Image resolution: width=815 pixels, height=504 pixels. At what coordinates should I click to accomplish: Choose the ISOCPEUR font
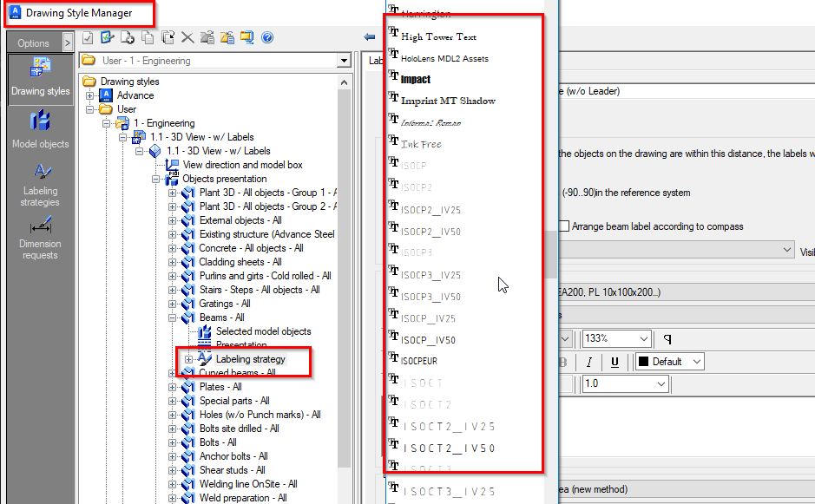(x=419, y=361)
